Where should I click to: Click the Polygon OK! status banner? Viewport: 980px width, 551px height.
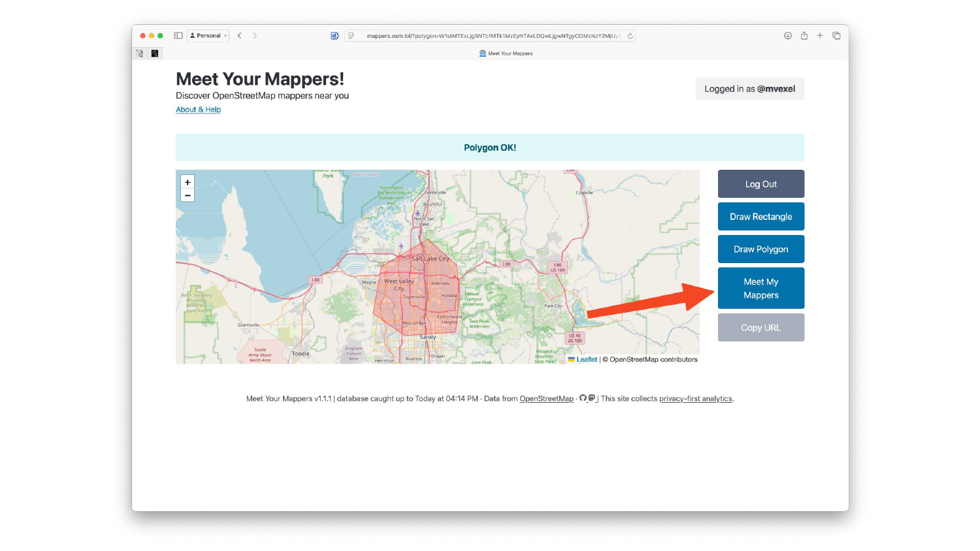(x=490, y=148)
